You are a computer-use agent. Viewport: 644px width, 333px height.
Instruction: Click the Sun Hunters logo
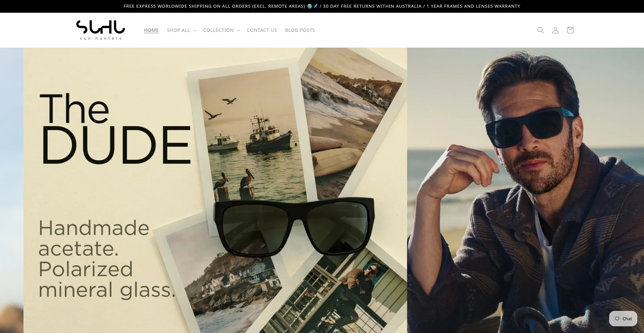tap(101, 30)
